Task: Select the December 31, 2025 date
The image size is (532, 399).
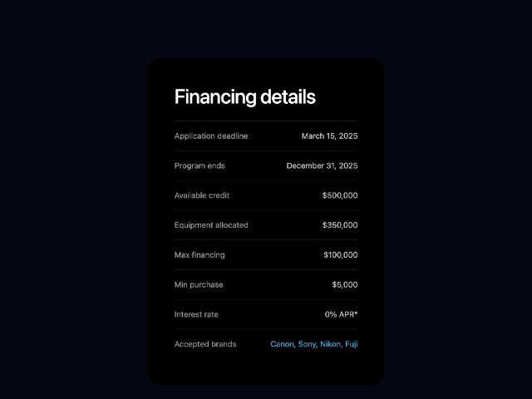Action: click(x=322, y=166)
